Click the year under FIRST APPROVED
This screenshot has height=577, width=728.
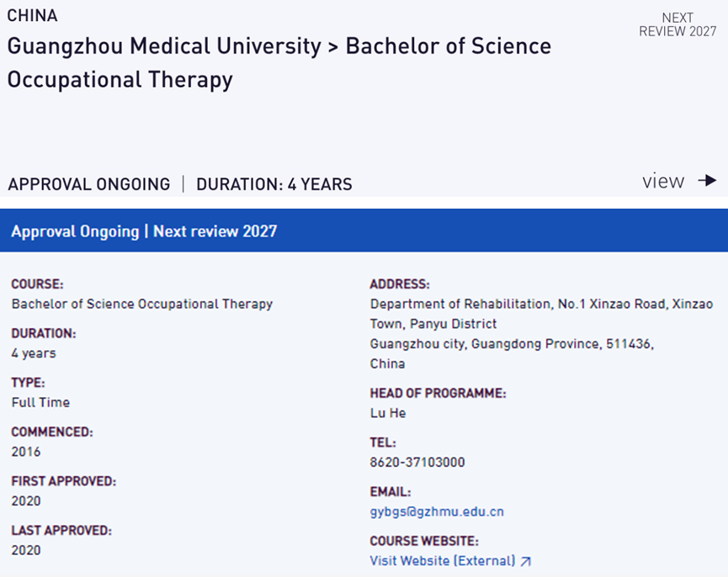tap(26, 501)
